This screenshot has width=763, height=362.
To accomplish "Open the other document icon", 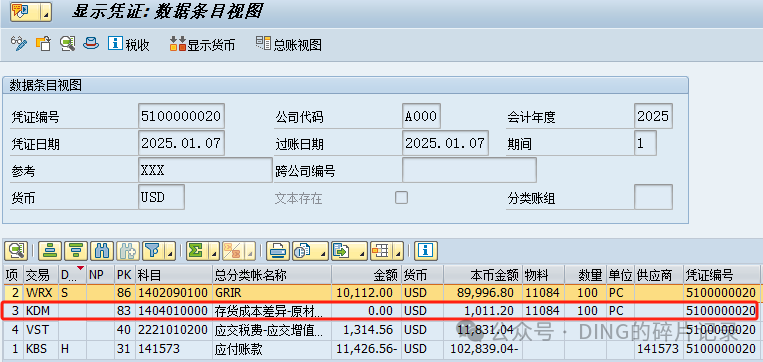I will (43, 44).
